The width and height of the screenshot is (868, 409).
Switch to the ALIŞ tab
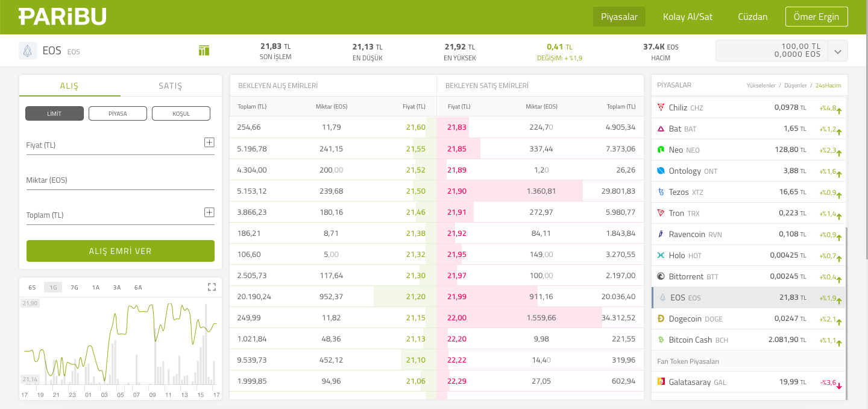[x=69, y=86]
